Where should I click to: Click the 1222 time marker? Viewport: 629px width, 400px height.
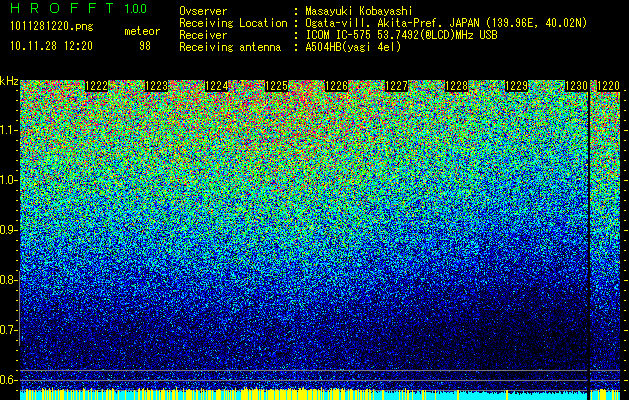click(96, 86)
